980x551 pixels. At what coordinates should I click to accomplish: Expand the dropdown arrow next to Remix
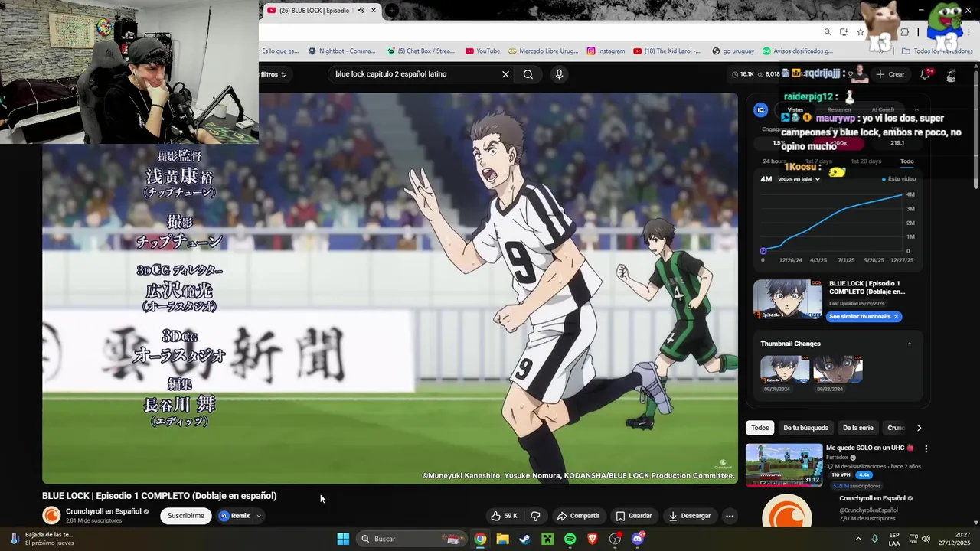(259, 516)
